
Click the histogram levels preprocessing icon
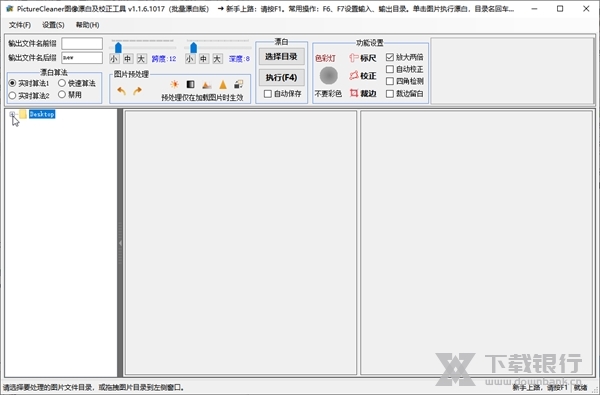207,85
